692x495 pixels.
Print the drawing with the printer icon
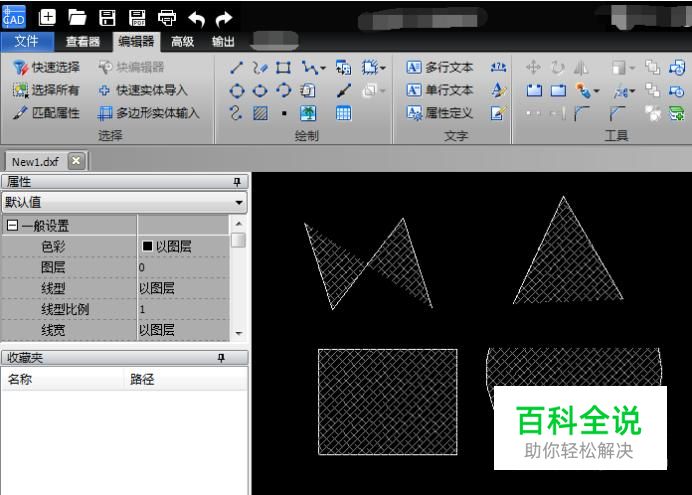click(167, 18)
